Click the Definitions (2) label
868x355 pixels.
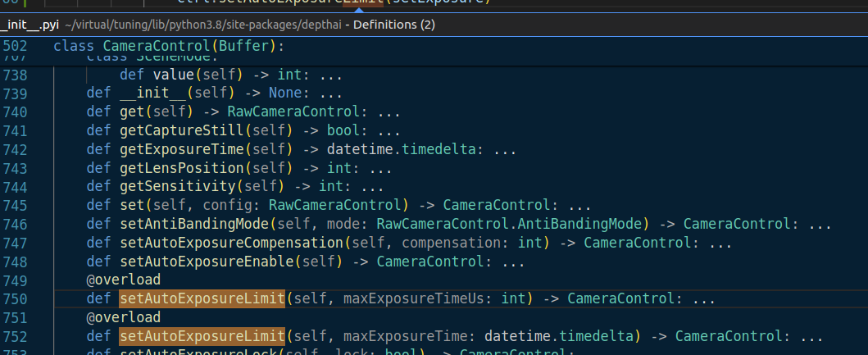pos(393,25)
